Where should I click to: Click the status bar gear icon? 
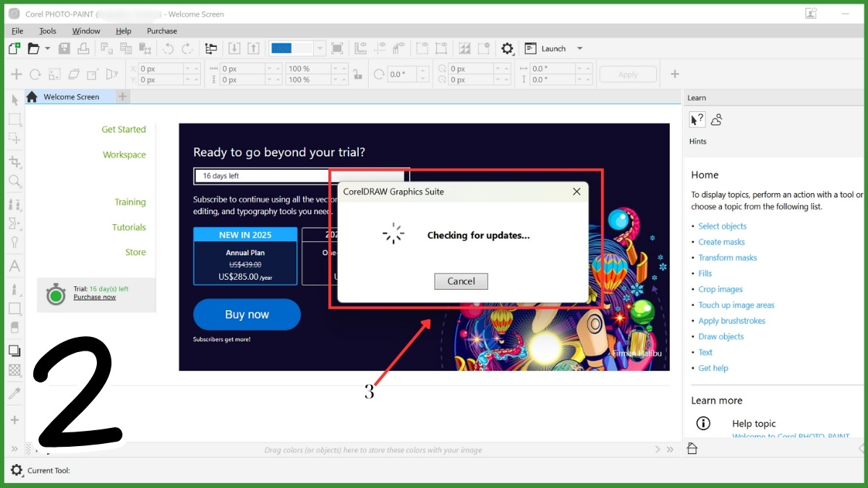17,471
